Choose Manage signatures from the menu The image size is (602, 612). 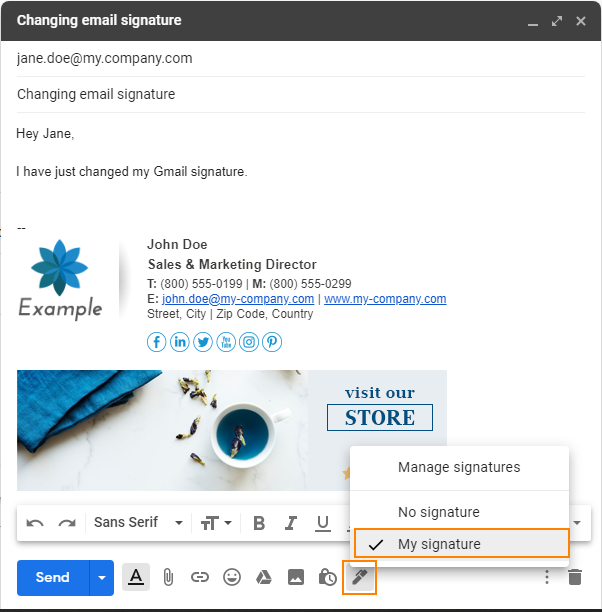[x=459, y=467]
